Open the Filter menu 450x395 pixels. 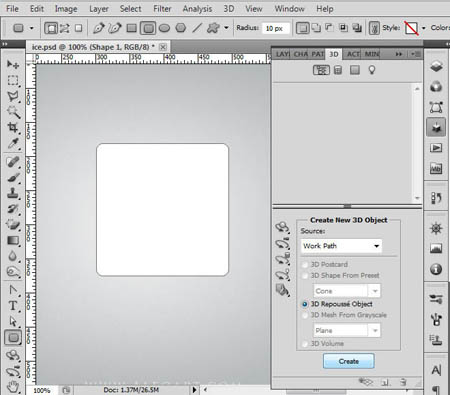click(x=162, y=9)
